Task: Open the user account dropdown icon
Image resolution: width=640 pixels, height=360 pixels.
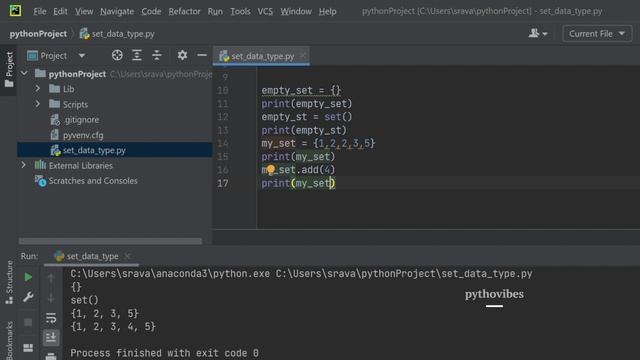Action: click(538, 33)
